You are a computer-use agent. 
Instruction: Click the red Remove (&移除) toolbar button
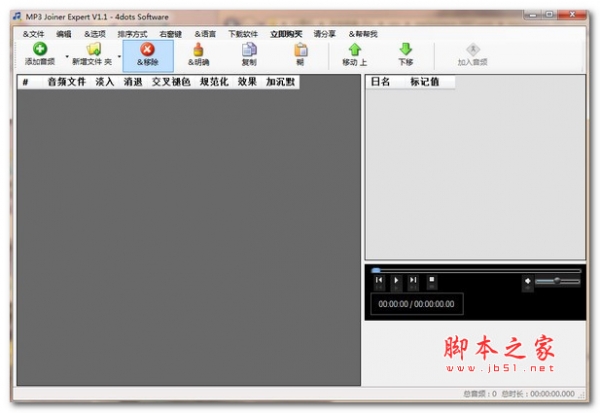point(148,55)
